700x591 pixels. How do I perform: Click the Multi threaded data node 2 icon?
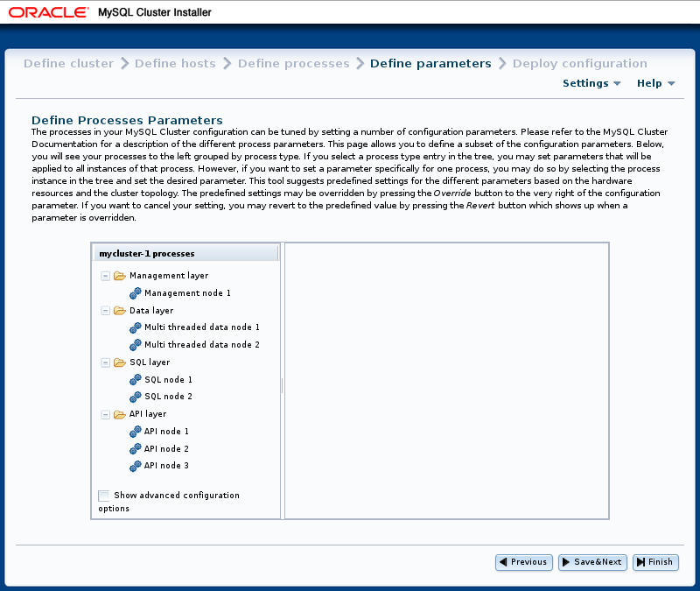(136, 345)
